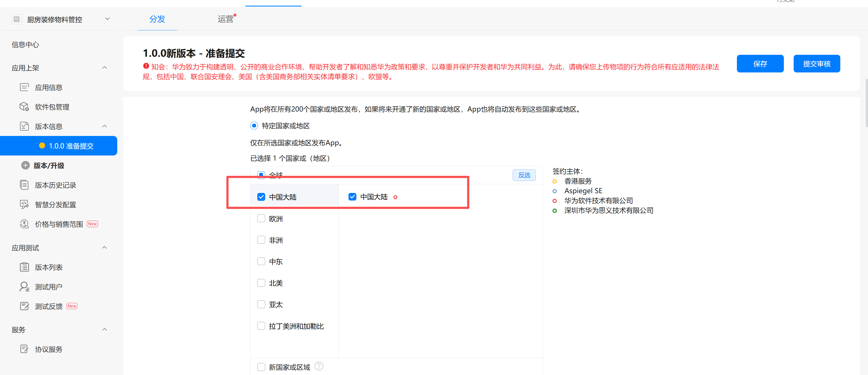Click the 价格与销售范围 currency icon
Screen dimensions: 868x375
(24, 224)
